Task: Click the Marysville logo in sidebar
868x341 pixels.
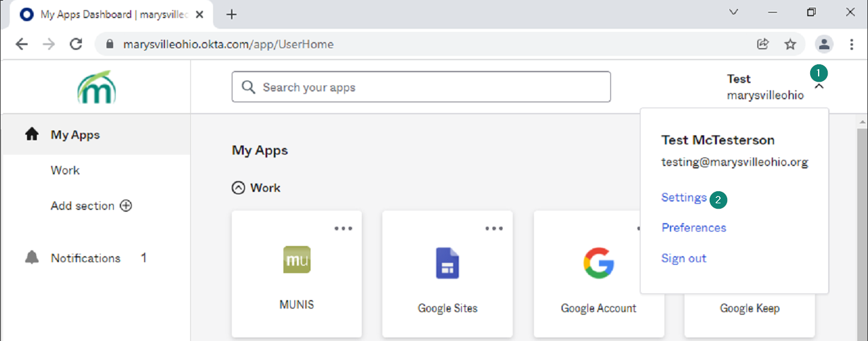Action: [96, 87]
